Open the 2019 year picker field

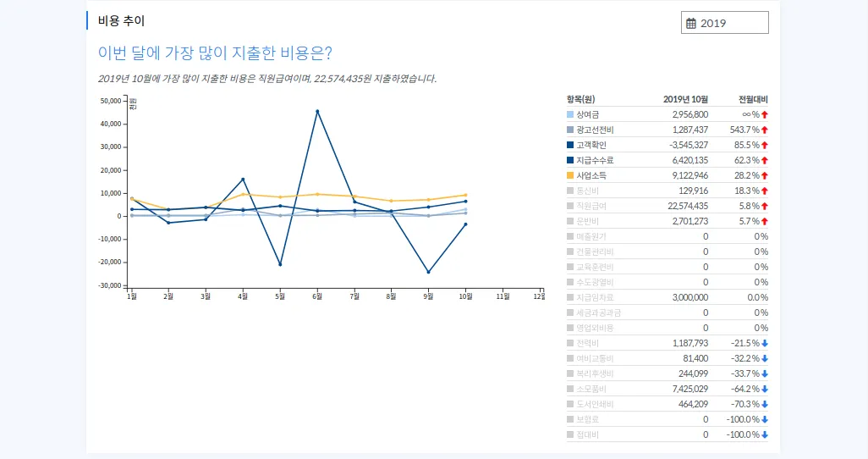(x=725, y=23)
